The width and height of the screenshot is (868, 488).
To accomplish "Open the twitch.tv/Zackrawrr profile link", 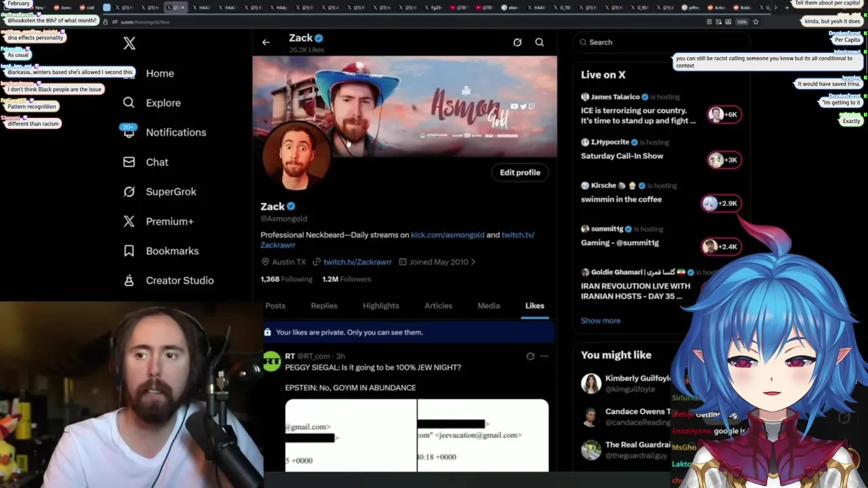I will pos(357,262).
